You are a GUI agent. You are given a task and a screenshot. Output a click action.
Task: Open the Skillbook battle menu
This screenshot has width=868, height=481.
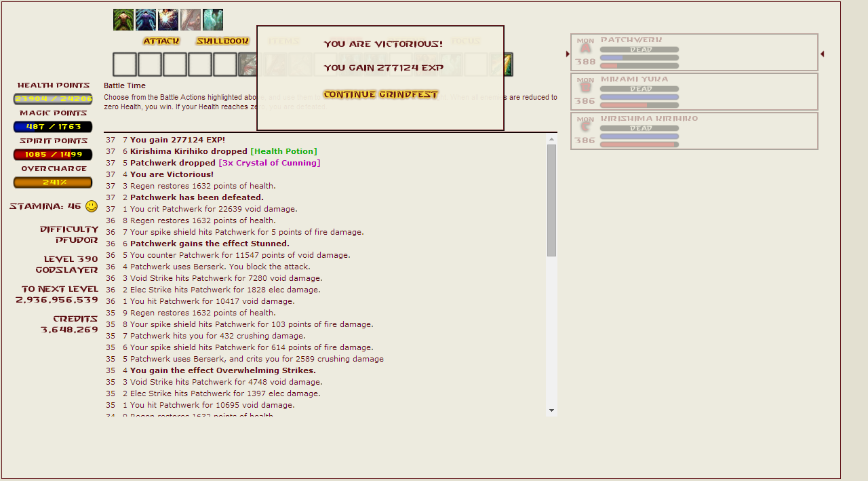tap(222, 41)
